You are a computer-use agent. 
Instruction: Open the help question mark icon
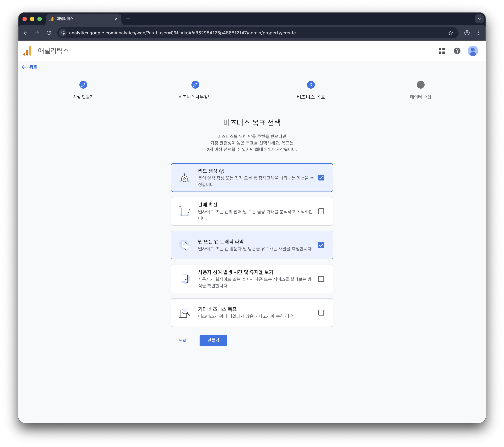(457, 51)
